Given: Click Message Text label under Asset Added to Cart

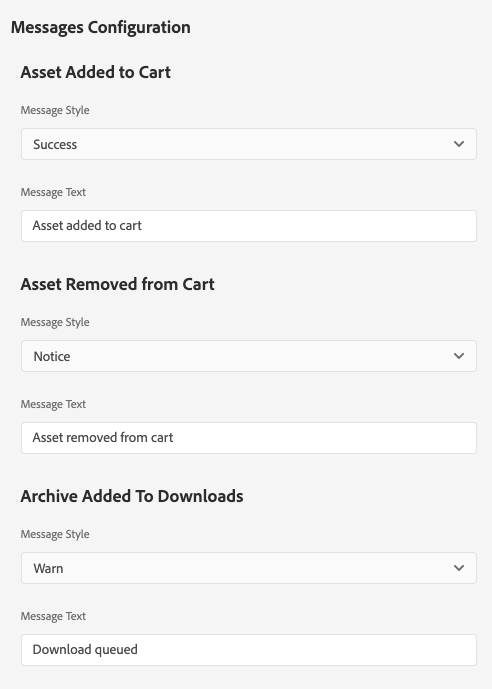Looking at the screenshot, I should click(53, 192).
